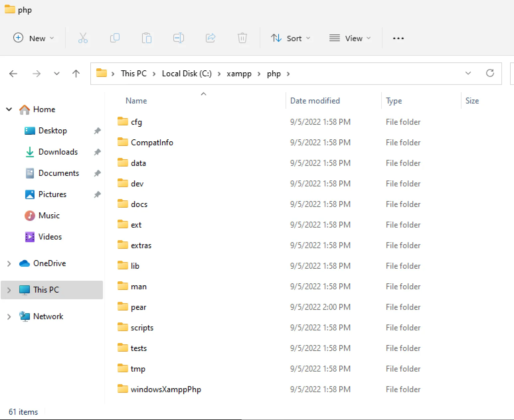This screenshot has width=514, height=420.
Task: Open Pictures in the sidebar
Action: [52, 194]
